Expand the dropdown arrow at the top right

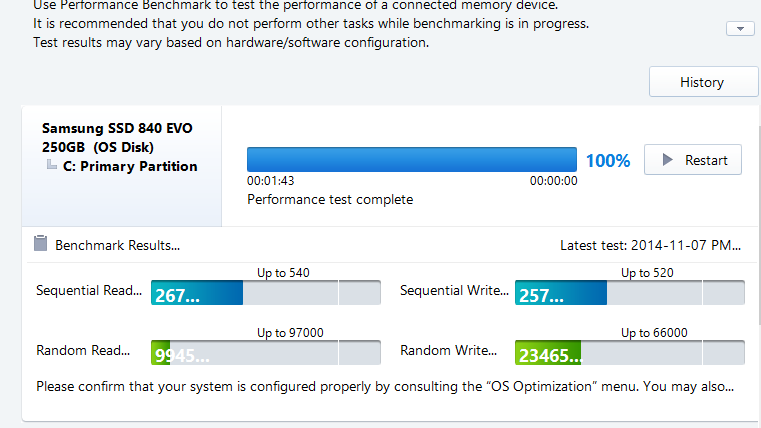(x=740, y=29)
